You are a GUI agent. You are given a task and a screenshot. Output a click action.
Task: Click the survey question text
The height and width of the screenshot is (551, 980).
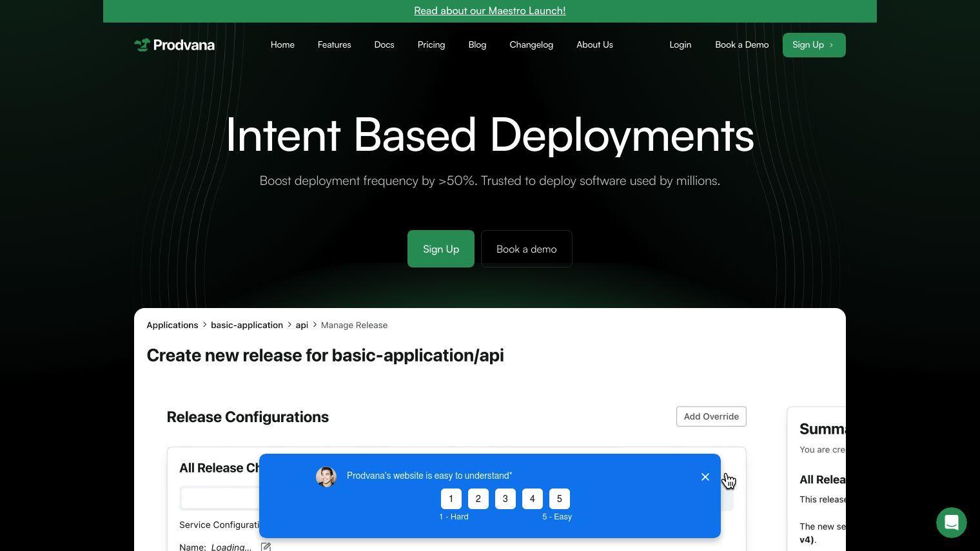(x=429, y=476)
